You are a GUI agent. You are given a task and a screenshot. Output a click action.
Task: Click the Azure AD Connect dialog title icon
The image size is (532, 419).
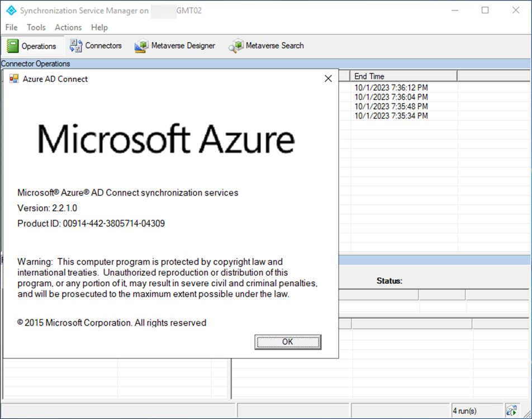[x=14, y=79]
